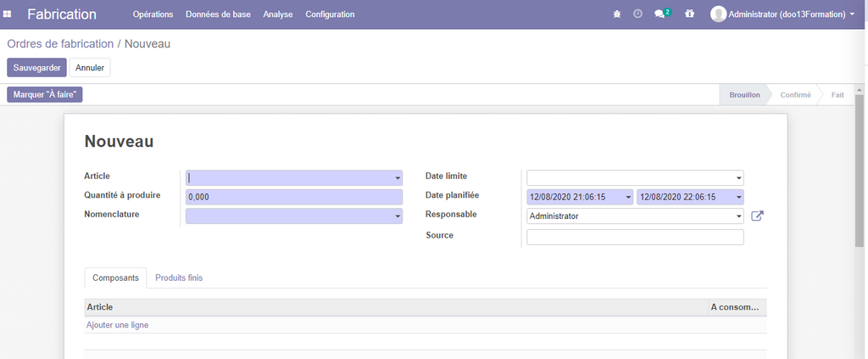
Task: Open external link beside Responsable field
Action: (x=758, y=216)
